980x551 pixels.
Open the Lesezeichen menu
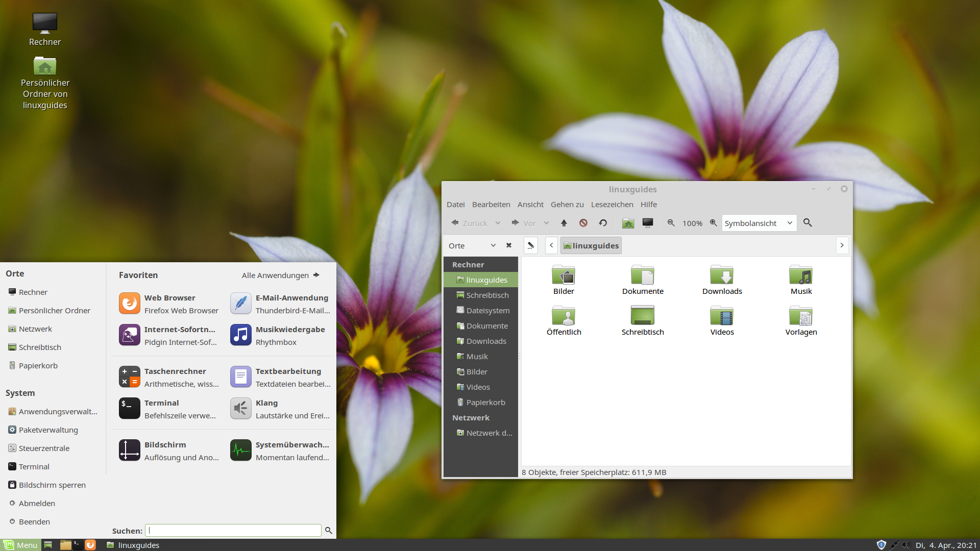[x=612, y=204]
